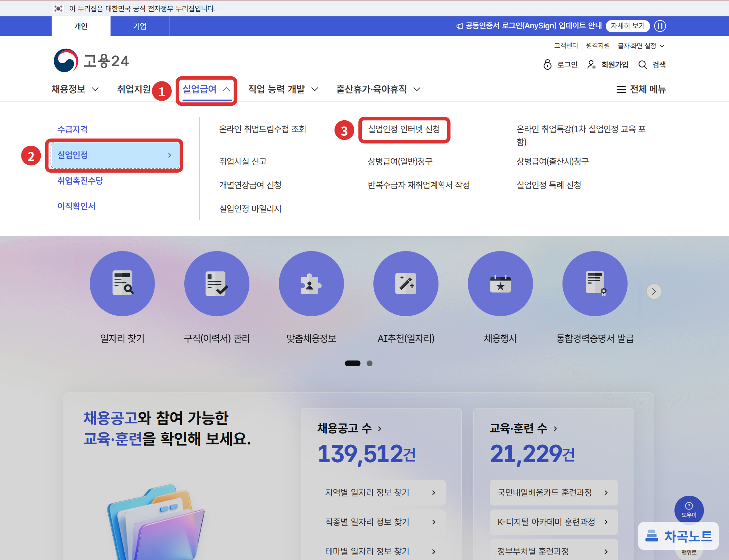Open 상병급여(일반)청구 link
The image size is (729, 560).
pyautogui.click(x=400, y=161)
